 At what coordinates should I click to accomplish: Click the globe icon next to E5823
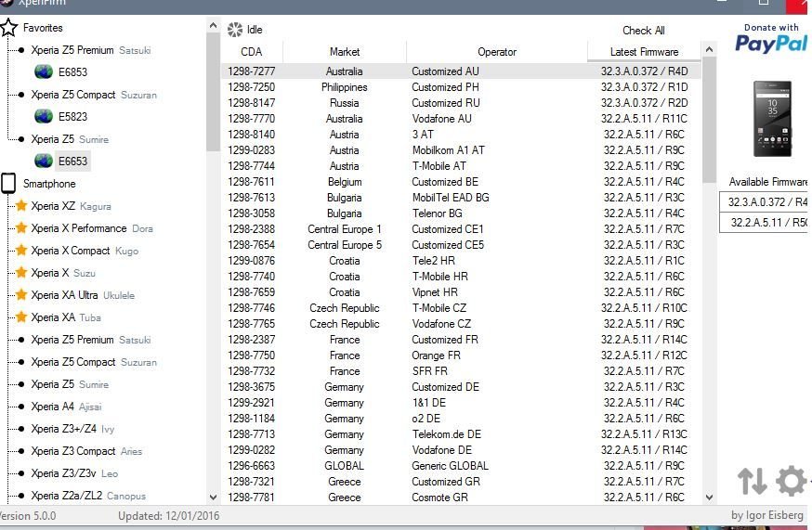(x=43, y=116)
